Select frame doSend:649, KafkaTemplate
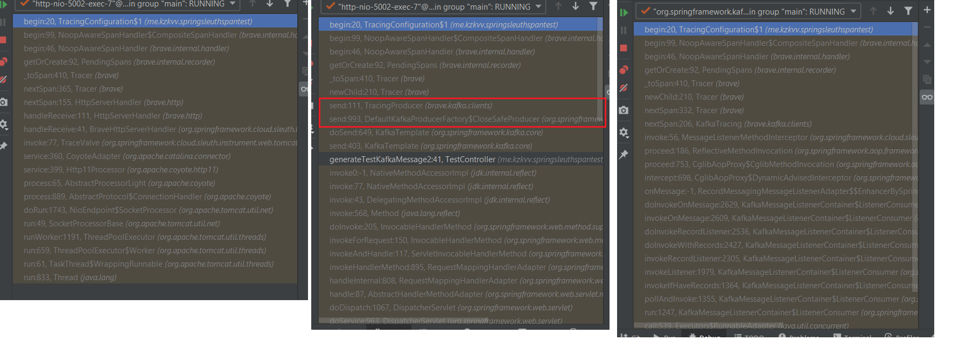The image size is (980, 347). (461, 133)
